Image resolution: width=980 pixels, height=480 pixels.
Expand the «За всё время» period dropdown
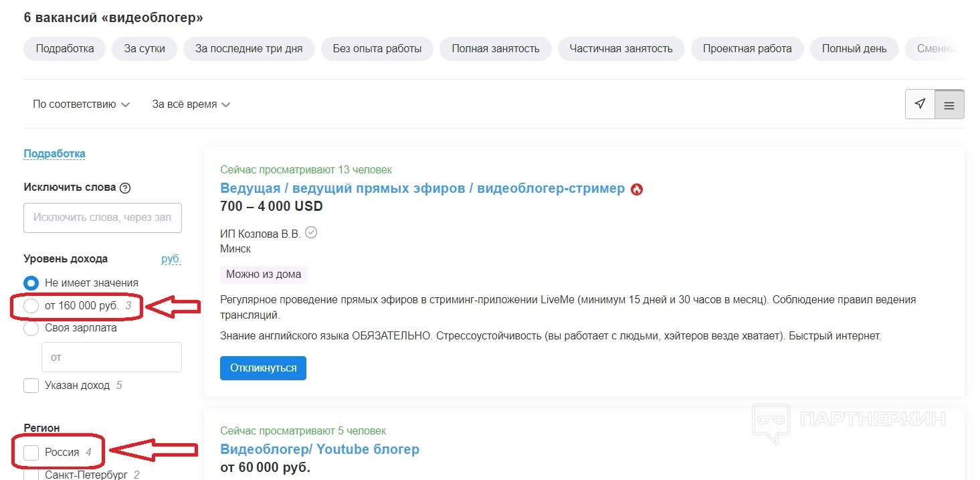point(191,104)
